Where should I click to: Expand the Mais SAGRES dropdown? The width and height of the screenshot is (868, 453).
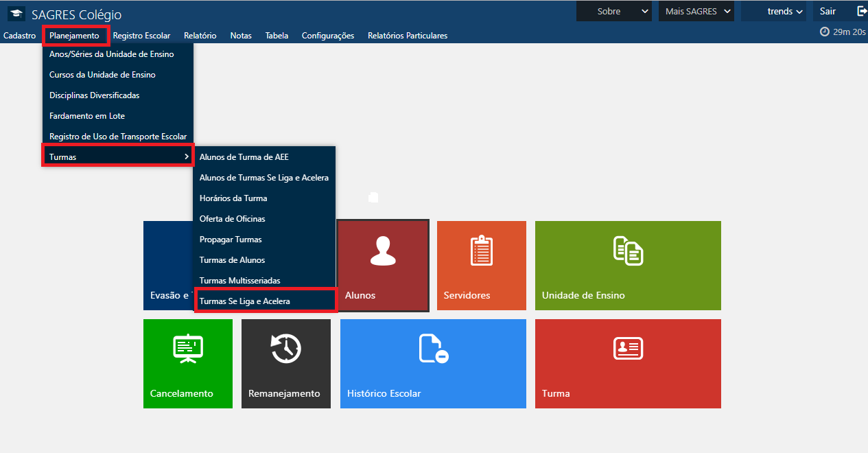click(696, 12)
